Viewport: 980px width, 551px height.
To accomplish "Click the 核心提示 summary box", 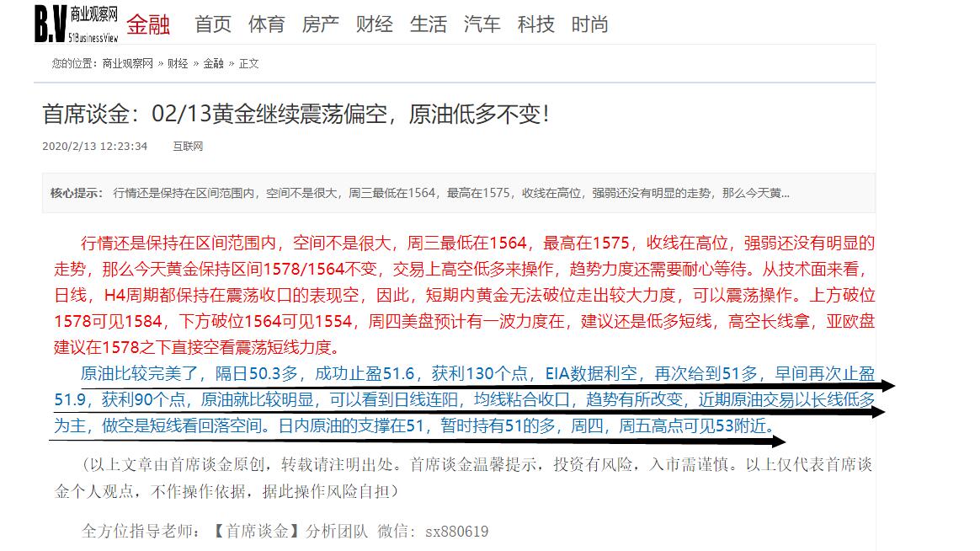I will tap(458, 193).
